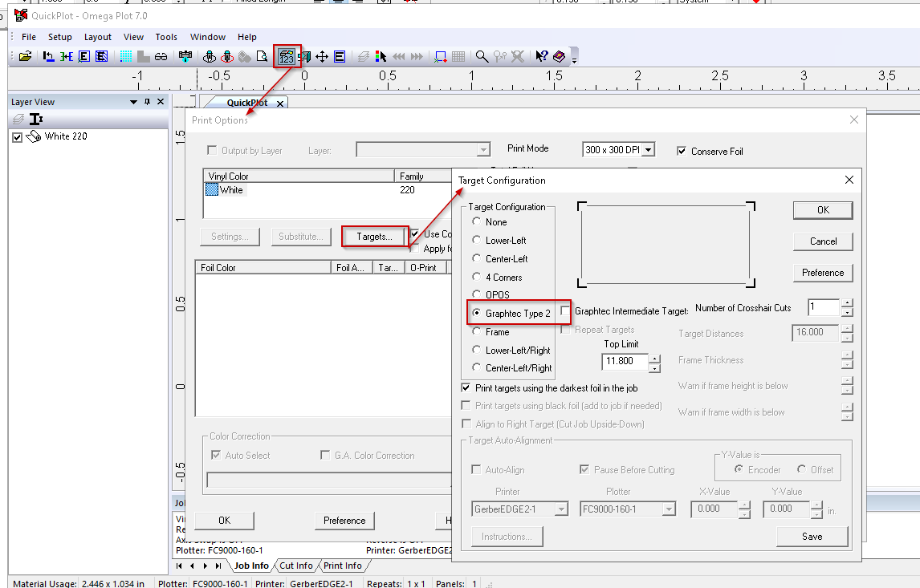Click Save in Target Configuration dialog
This screenshot has width=920, height=588.
pos(812,537)
